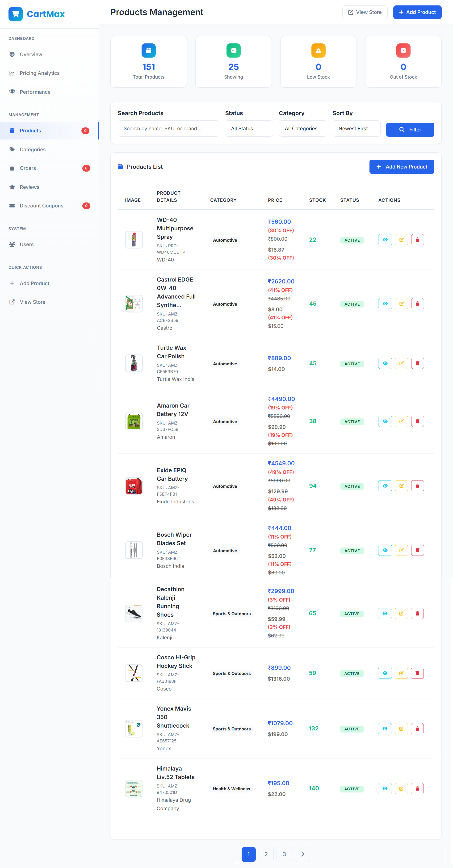Open Overview in the sidebar
Viewport: 453px width, 868px height.
click(49, 54)
